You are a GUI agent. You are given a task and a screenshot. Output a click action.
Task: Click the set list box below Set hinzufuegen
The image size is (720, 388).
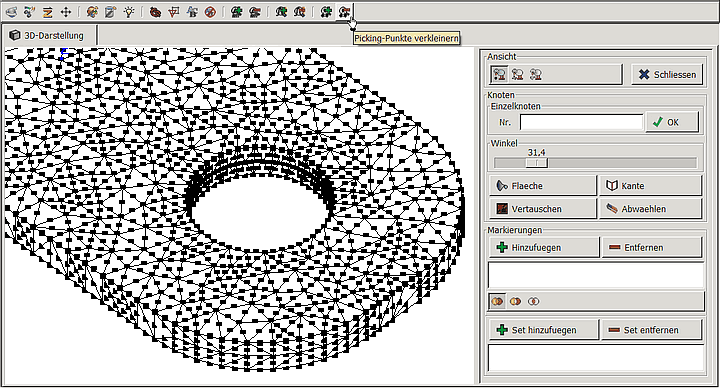pyautogui.click(x=596, y=358)
